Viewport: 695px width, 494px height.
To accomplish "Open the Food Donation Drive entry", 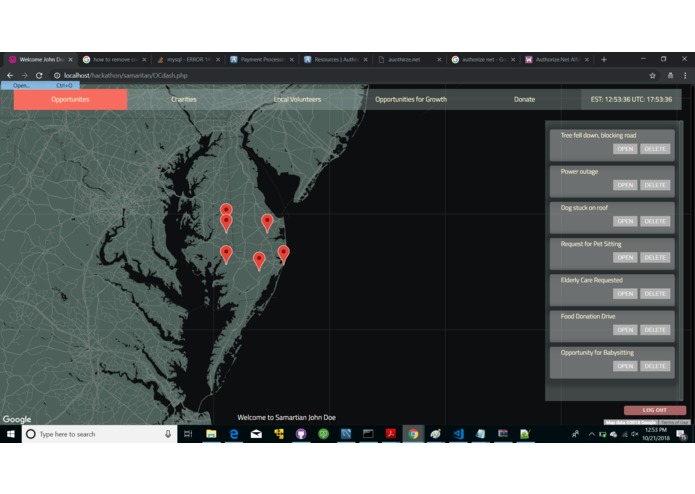I will click(625, 330).
